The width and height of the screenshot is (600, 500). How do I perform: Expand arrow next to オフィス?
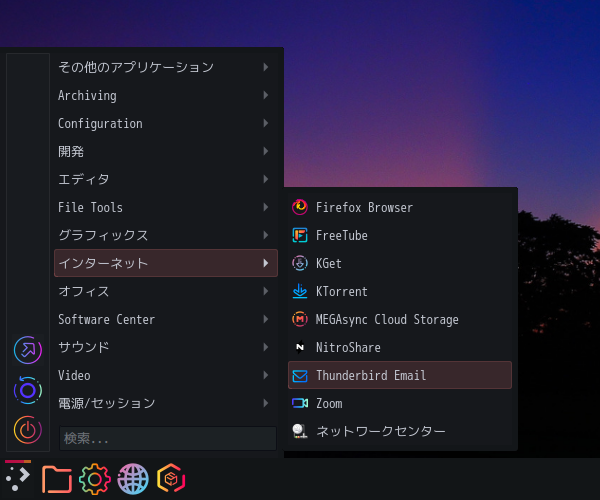266,291
